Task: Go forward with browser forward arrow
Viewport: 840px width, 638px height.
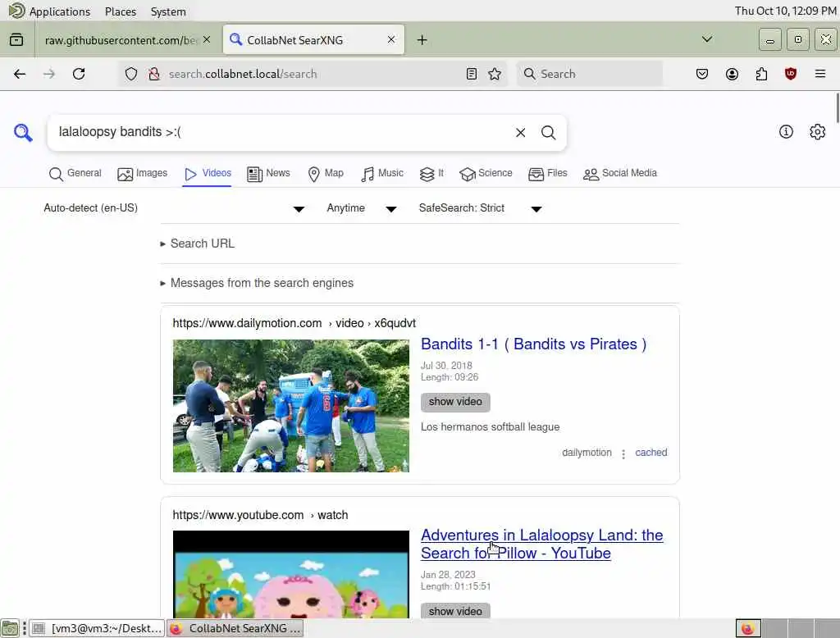Action: point(48,74)
